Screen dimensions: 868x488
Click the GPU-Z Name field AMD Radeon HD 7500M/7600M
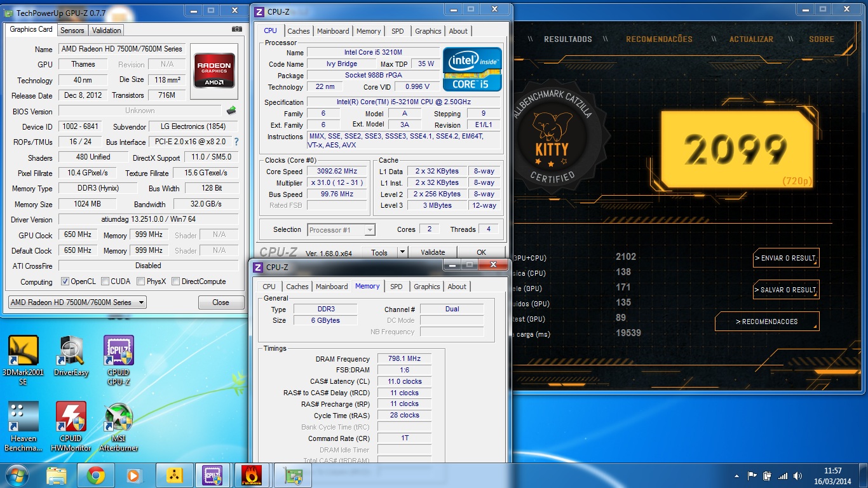click(x=122, y=49)
